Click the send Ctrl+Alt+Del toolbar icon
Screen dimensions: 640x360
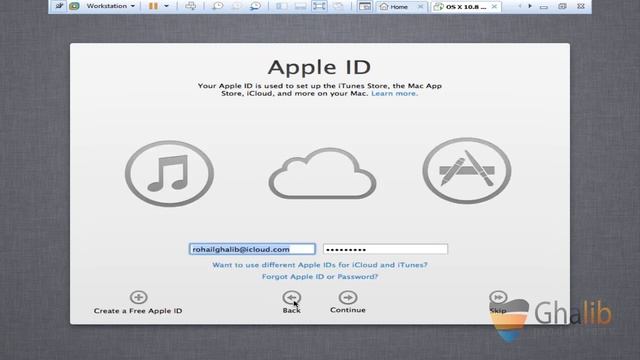coord(190,6)
